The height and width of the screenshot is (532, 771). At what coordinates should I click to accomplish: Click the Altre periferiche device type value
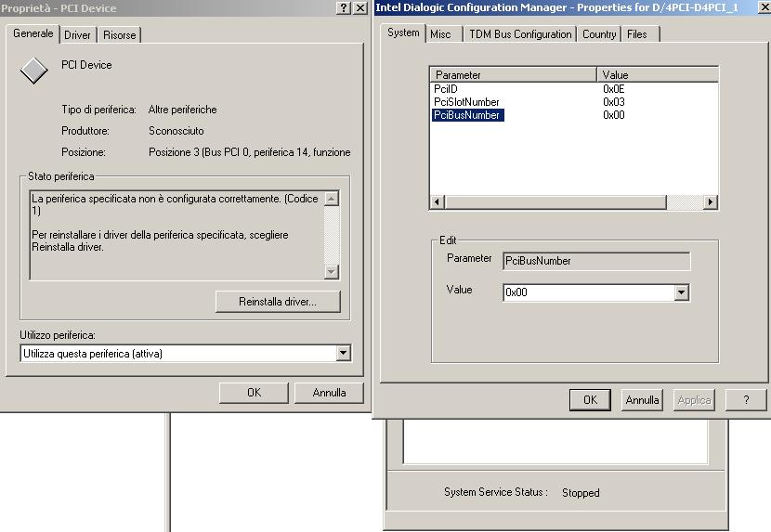click(182, 110)
